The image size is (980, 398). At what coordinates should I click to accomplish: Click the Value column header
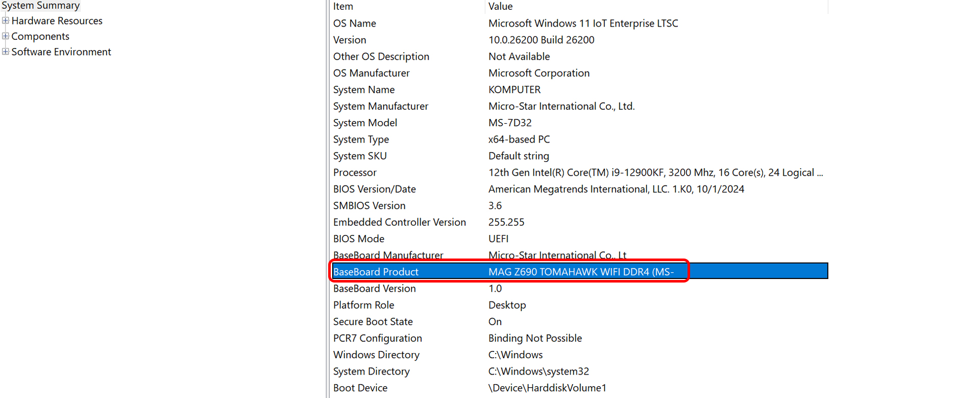500,7
